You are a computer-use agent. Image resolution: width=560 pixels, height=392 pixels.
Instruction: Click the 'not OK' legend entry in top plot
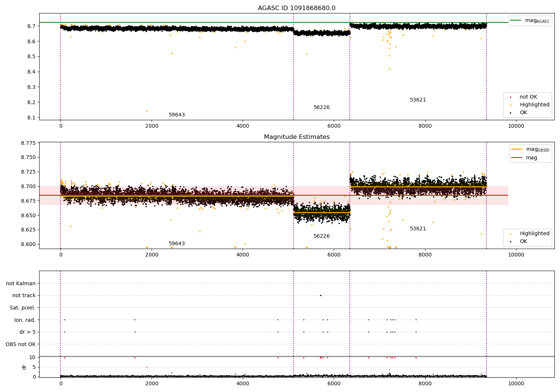pyautogui.click(x=524, y=97)
